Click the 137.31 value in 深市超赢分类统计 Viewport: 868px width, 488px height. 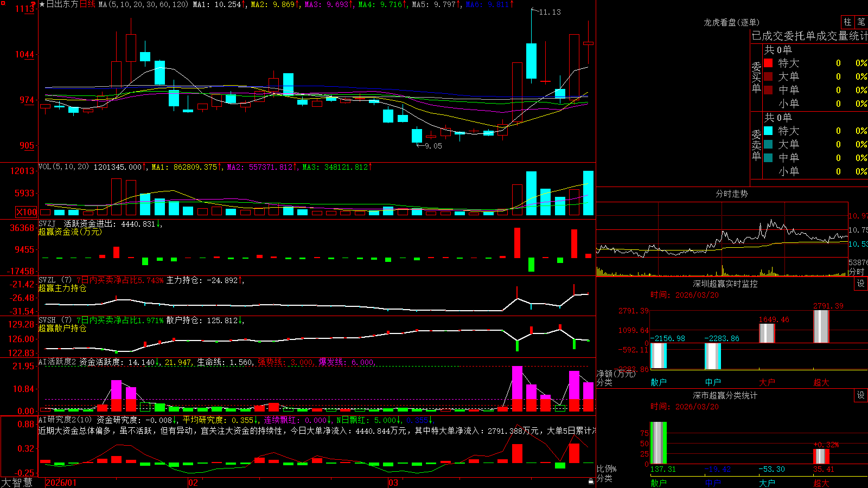(663, 469)
